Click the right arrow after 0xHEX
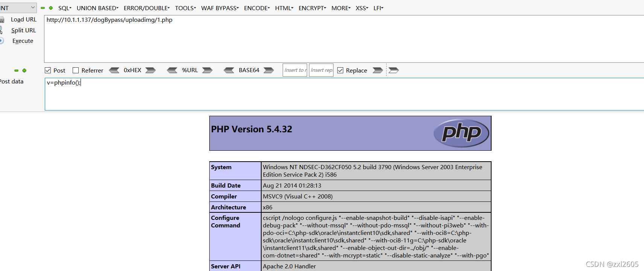 point(151,70)
